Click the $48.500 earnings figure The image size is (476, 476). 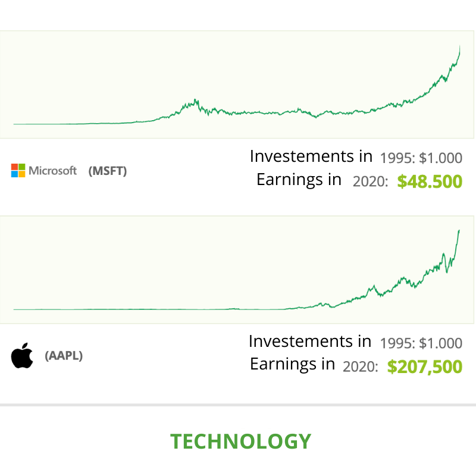[430, 181]
